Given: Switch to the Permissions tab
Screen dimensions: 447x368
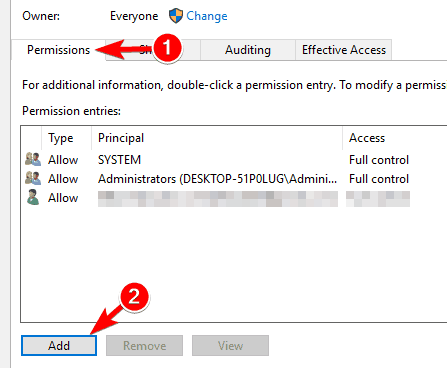Looking at the screenshot, I should click(x=59, y=50).
